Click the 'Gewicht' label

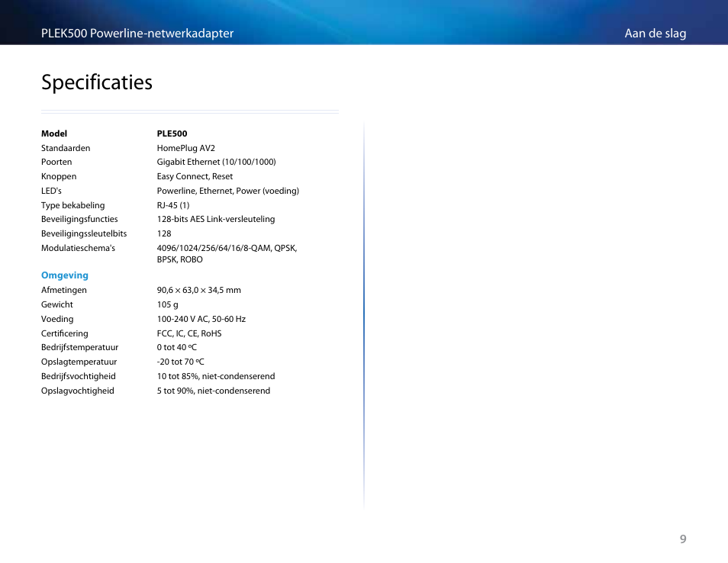pyautogui.click(x=57, y=304)
